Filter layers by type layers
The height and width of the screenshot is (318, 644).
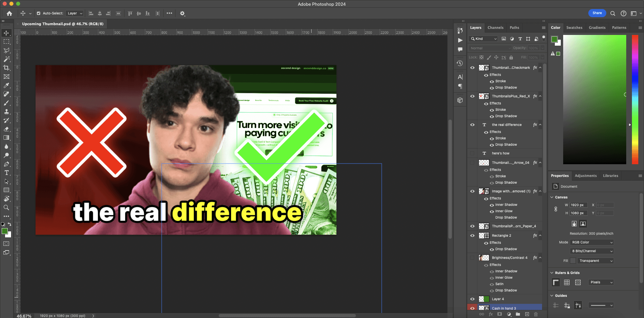(x=520, y=39)
